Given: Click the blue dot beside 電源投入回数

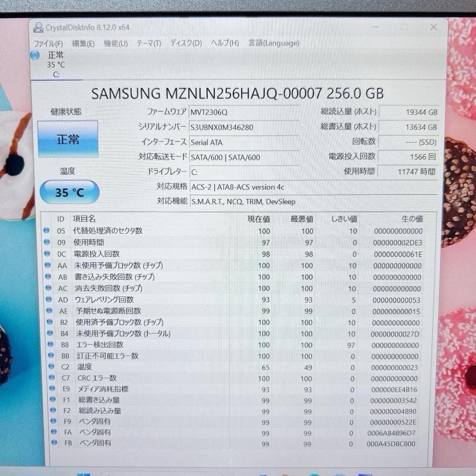Looking at the screenshot, I should [x=47, y=254].
